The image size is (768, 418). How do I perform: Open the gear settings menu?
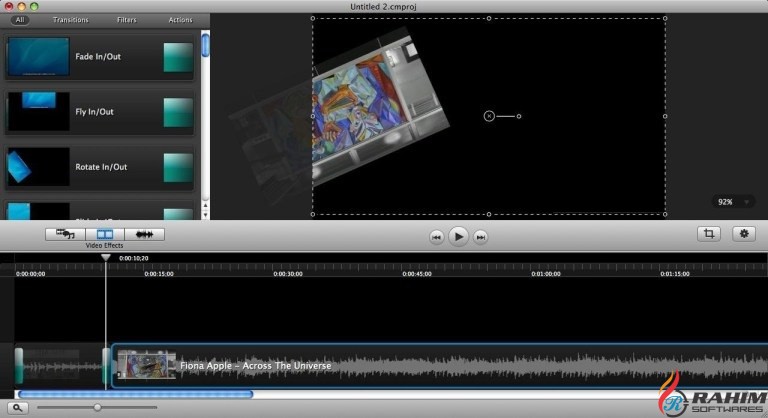743,233
